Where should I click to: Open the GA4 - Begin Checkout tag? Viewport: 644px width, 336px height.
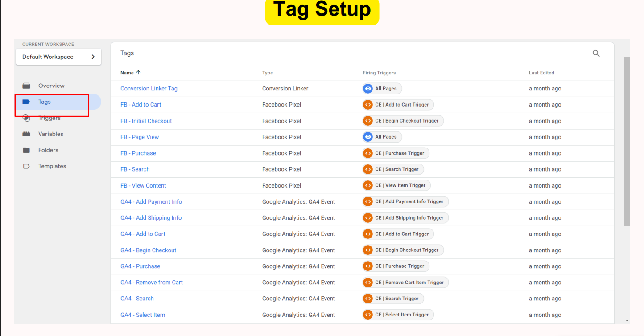pyautogui.click(x=149, y=250)
